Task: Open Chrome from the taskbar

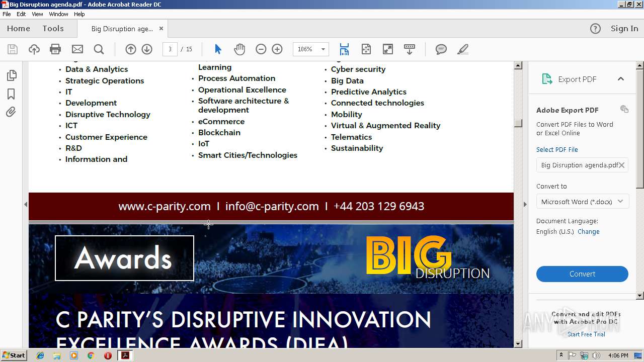Action: pyautogui.click(x=91, y=355)
